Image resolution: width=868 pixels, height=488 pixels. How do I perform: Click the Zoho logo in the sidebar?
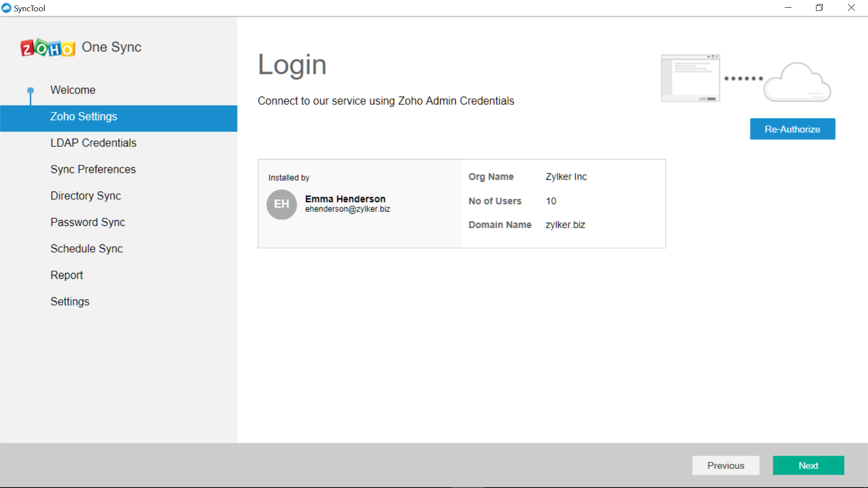(47, 47)
